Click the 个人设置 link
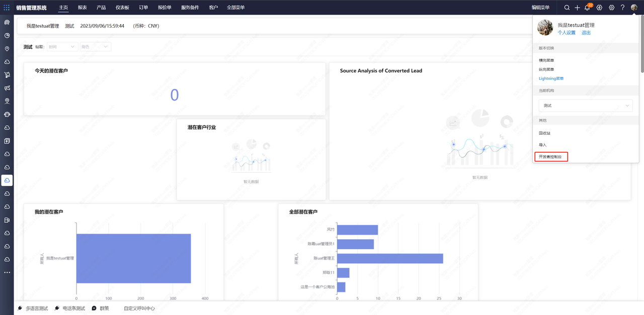The height and width of the screenshot is (315, 644). point(567,33)
